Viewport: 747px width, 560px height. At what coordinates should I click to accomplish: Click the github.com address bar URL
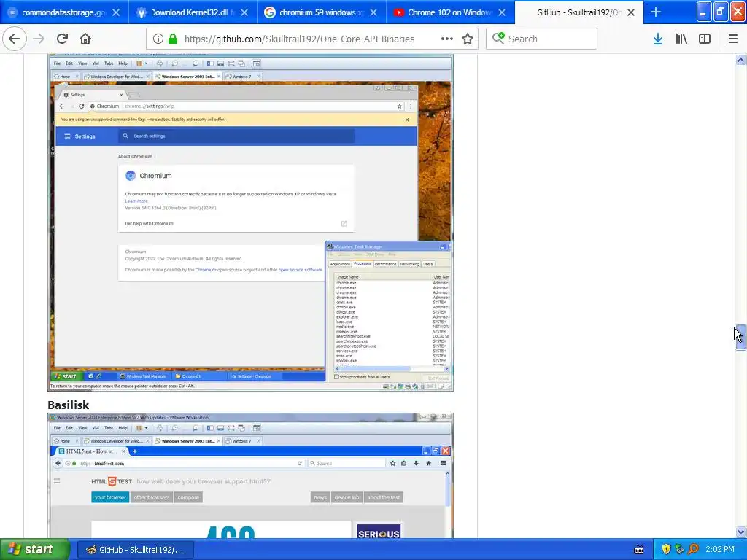299,39
